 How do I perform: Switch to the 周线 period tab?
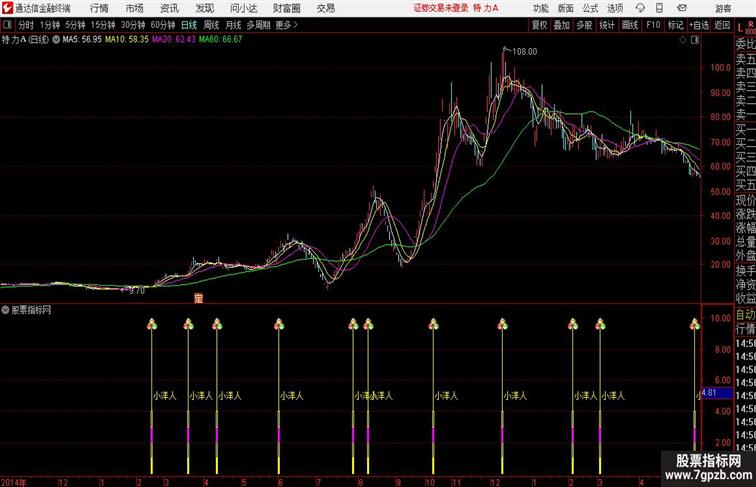pyautogui.click(x=211, y=25)
